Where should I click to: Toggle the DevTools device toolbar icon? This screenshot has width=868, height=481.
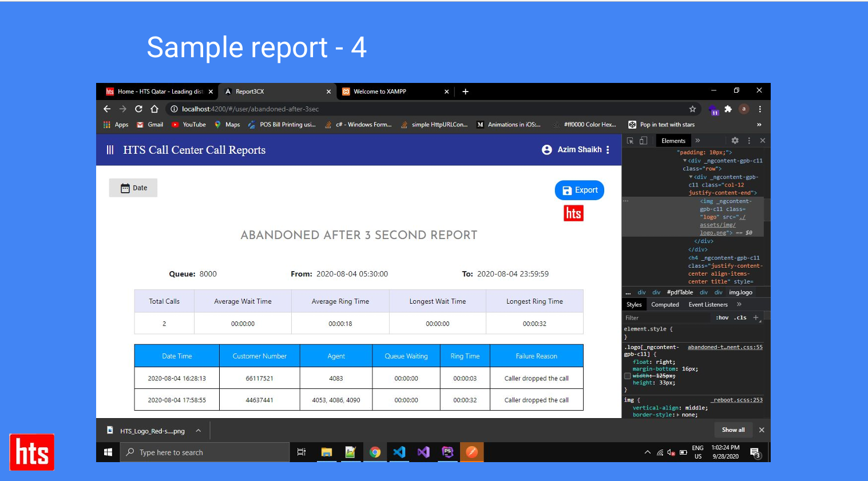coord(643,141)
